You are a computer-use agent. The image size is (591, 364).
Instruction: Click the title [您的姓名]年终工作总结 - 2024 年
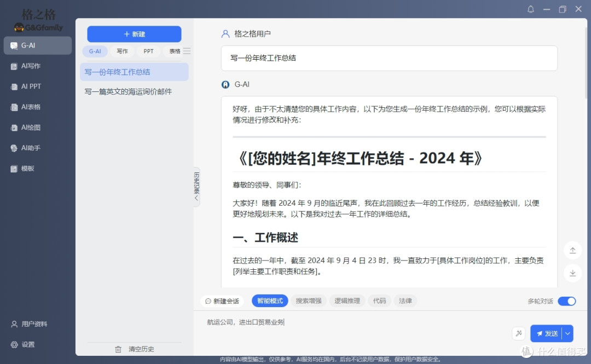tap(361, 158)
